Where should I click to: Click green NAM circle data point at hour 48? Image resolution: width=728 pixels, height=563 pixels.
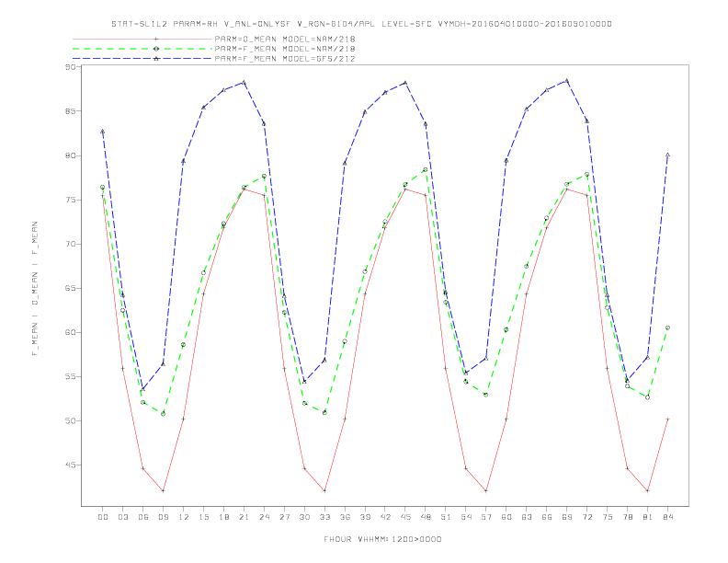point(426,169)
